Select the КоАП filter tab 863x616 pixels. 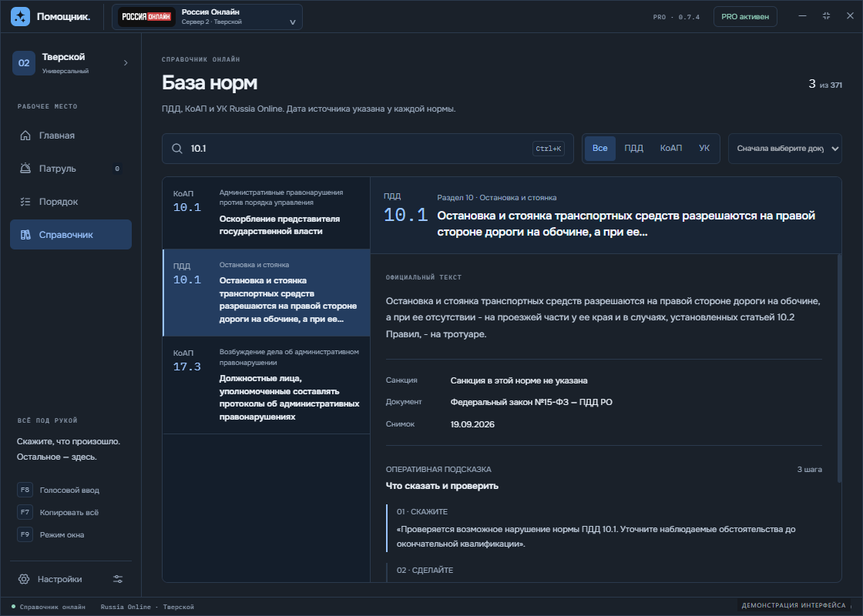point(671,149)
